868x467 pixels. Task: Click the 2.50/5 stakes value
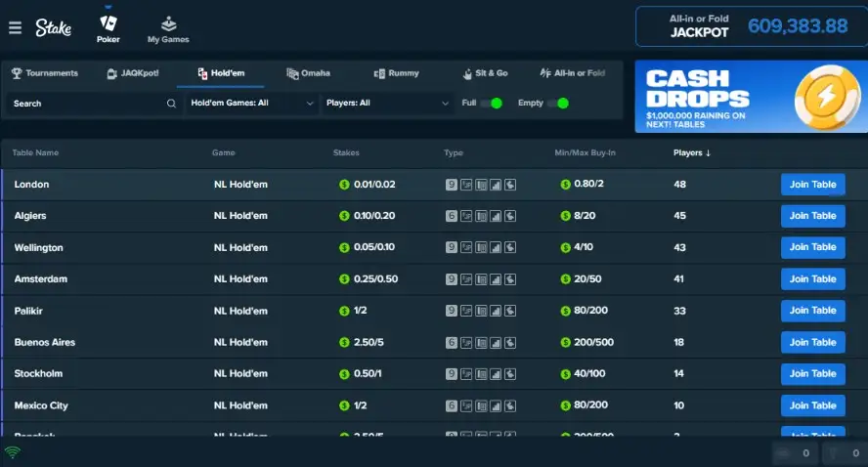point(369,342)
